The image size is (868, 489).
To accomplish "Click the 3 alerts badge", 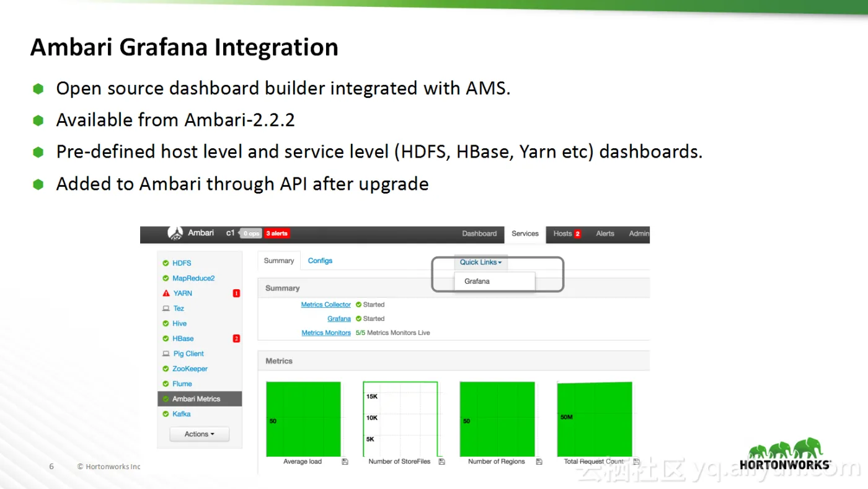I will [x=277, y=234].
